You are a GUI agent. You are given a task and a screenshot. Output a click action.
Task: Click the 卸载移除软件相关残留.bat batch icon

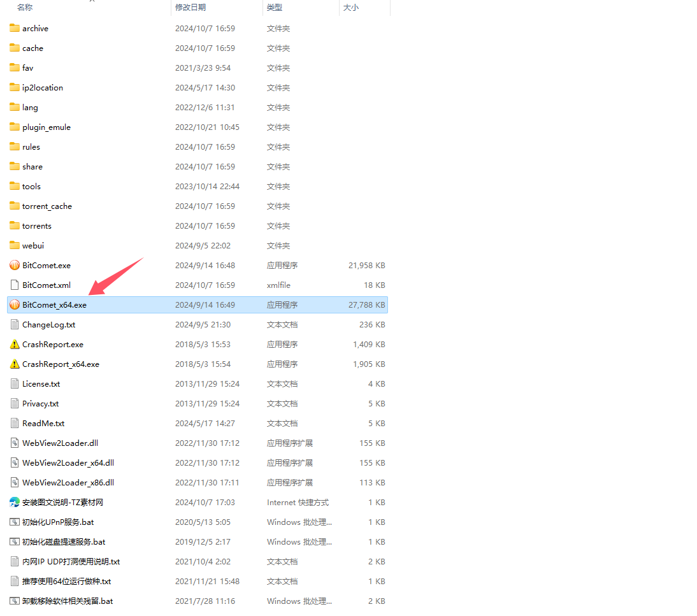[15, 601]
